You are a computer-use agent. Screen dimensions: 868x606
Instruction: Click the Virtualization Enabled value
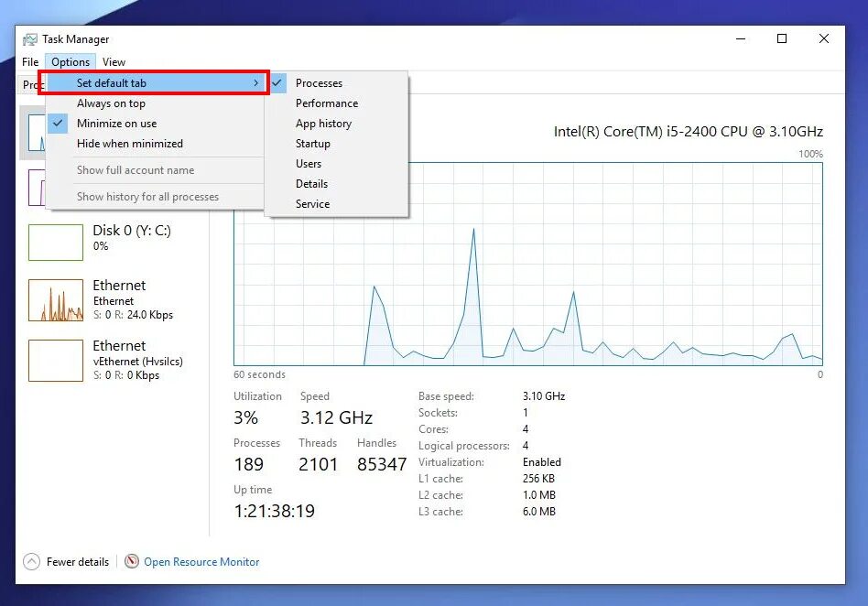click(542, 462)
